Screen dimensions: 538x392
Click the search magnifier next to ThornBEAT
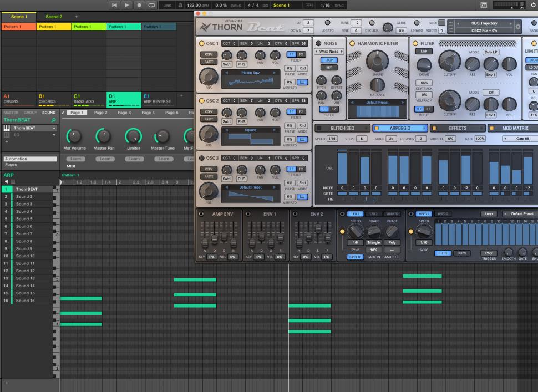tap(53, 120)
